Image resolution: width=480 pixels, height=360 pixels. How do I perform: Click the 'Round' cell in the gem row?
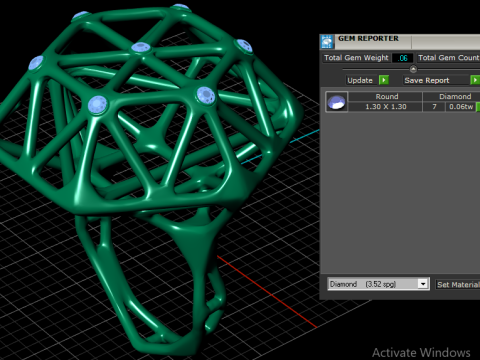click(x=386, y=97)
